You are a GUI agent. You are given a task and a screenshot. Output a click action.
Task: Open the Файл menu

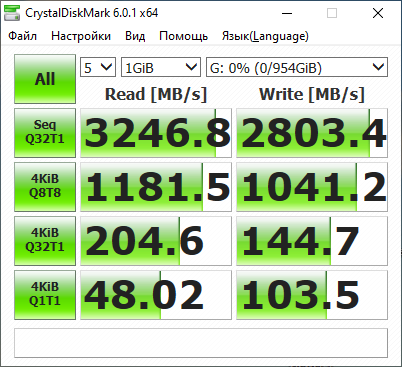click(23, 36)
